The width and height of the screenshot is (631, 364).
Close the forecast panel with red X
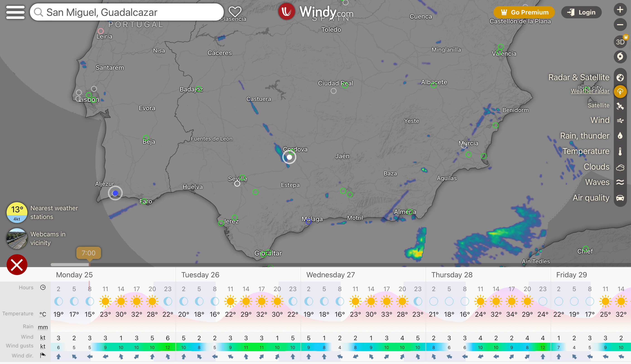[x=17, y=264]
